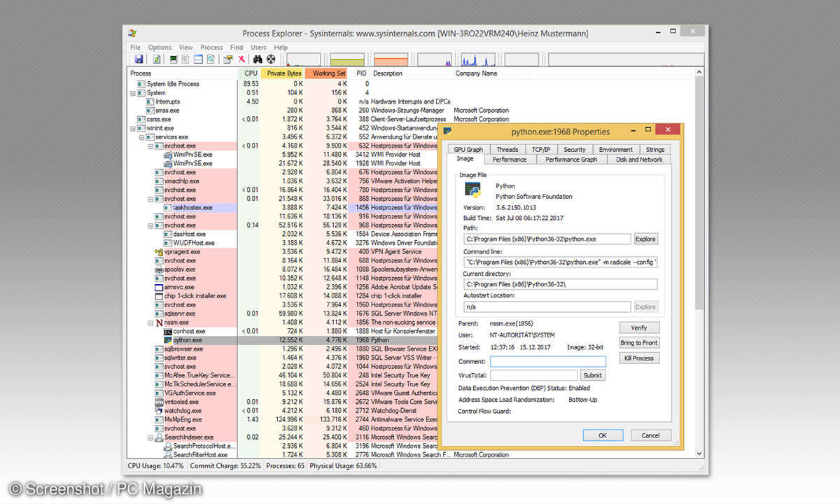This screenshot has height=504, width=840.
Task: Collapse svchost.exe node with PID 968
Action: 150,225
